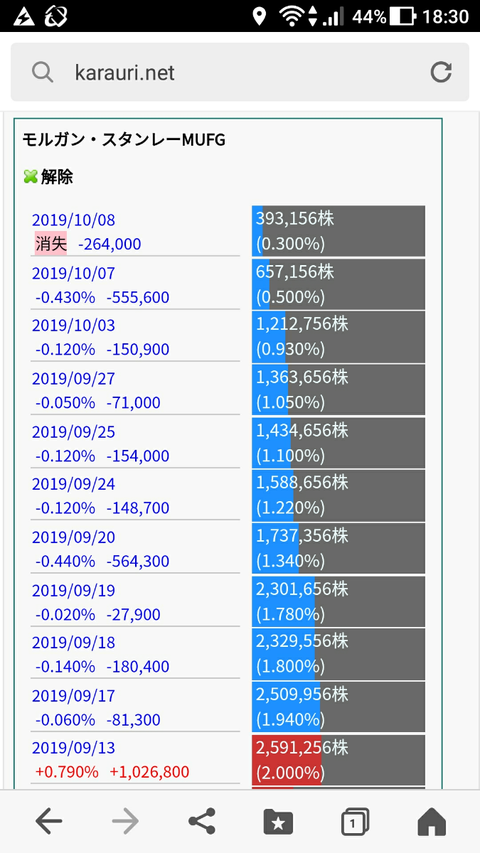The height and width of the screenshot is (853, 480).
Task: Open the 2019/09/17 entry
Action: coord(73,695)
